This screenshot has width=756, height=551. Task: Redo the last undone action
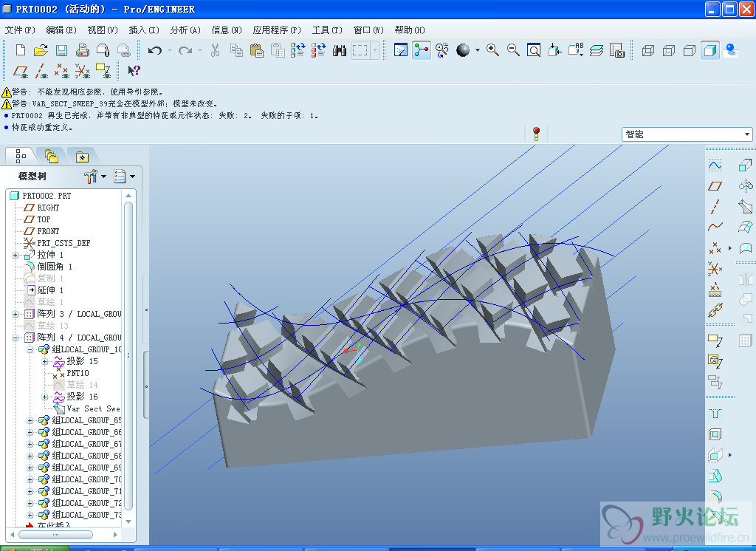coord(185,50)
